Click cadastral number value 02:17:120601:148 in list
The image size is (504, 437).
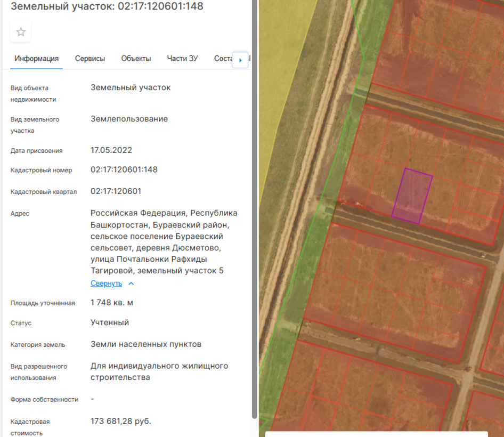coord(124,169)
